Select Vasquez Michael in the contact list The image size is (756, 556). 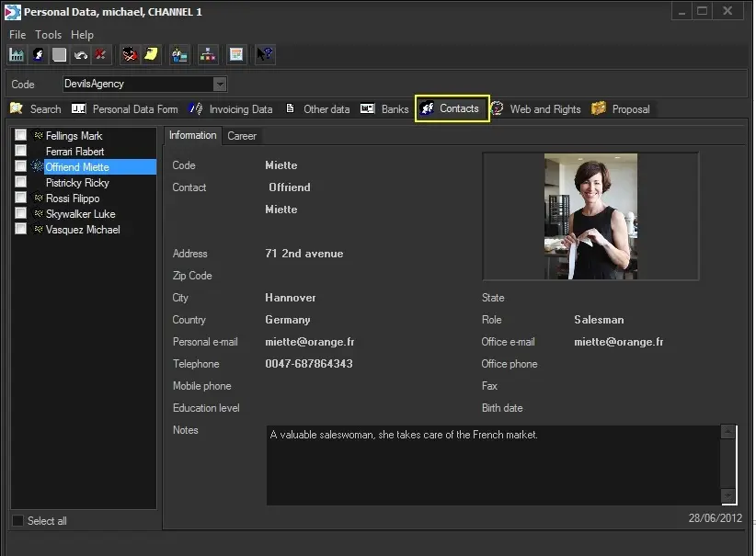83,230
